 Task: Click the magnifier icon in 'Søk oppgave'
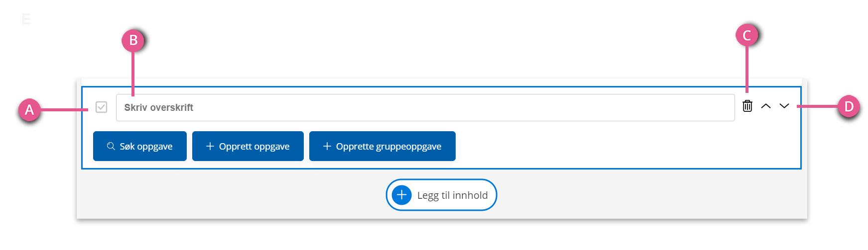pos(111,146)
